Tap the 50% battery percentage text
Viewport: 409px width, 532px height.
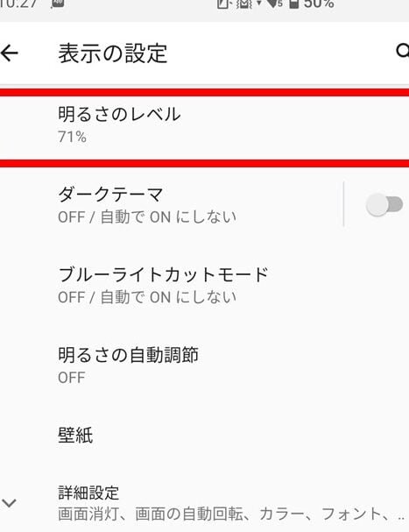point(319,4)
